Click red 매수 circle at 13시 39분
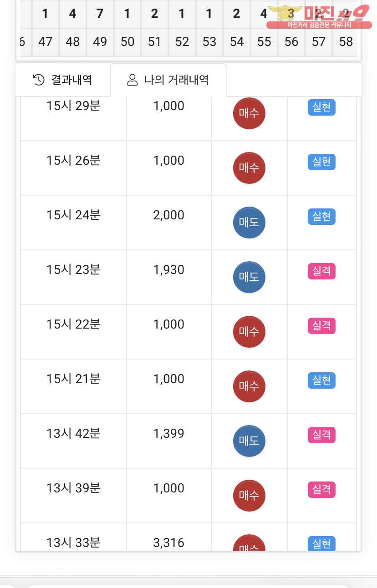This screenshot has height=588, width=377. pos(249,496)
